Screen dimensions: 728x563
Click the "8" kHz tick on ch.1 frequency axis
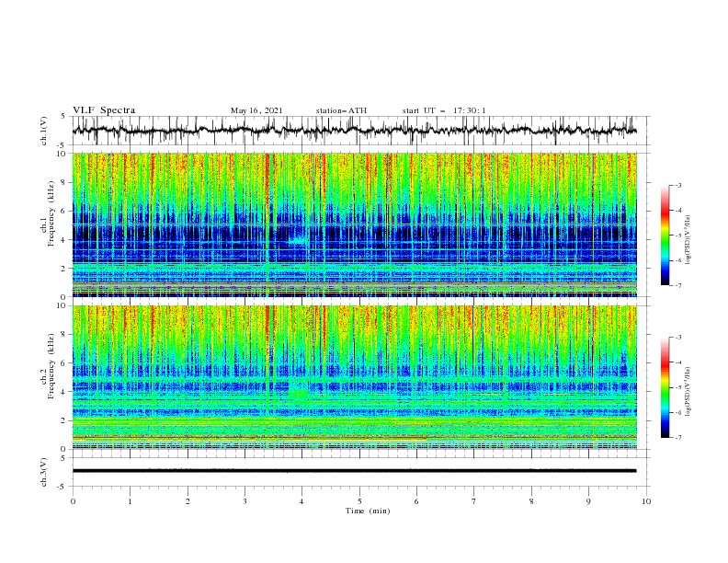coord(64,182)
